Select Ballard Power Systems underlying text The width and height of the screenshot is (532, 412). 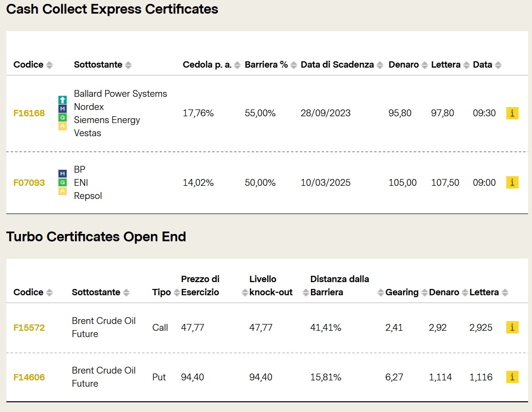point(120,93)
